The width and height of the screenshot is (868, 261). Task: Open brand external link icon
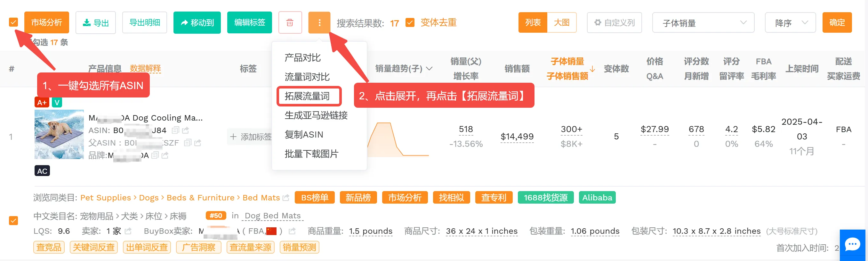165,155
